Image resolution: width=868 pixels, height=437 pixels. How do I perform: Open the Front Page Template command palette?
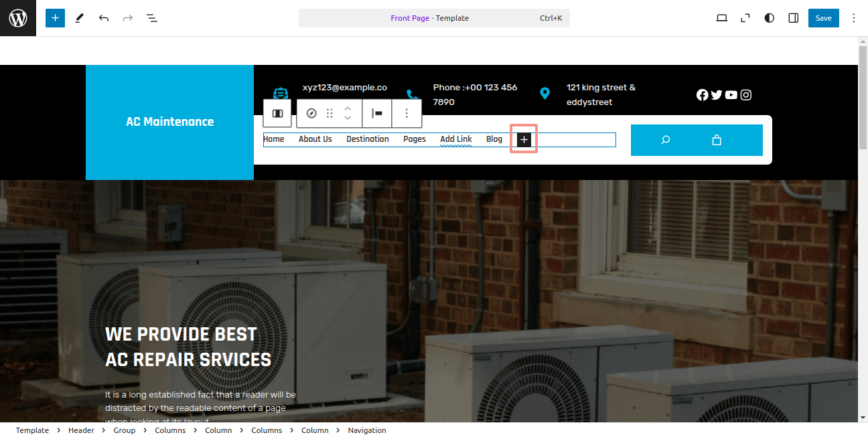click(x=434, y=18)
